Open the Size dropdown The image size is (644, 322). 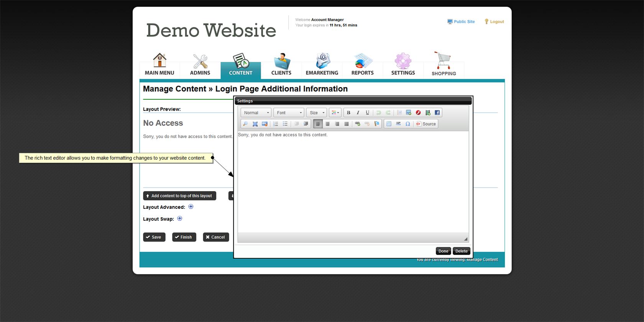pos(316,113)
